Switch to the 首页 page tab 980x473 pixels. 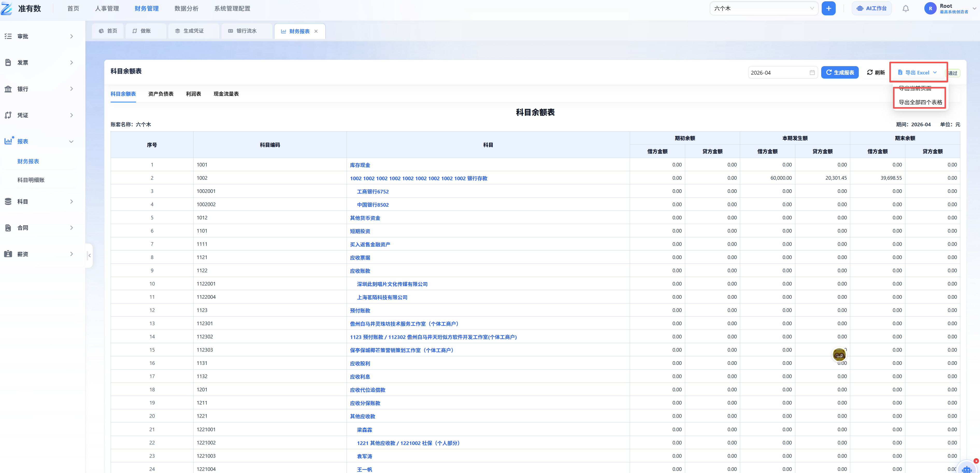coord(108,31)
